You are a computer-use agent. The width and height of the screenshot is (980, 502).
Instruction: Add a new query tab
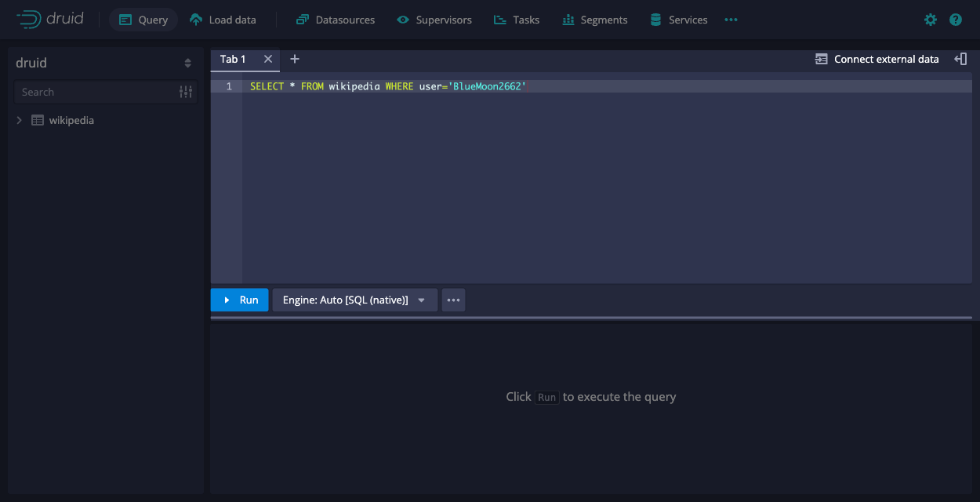pyautogui.click(x=295, y=59)
